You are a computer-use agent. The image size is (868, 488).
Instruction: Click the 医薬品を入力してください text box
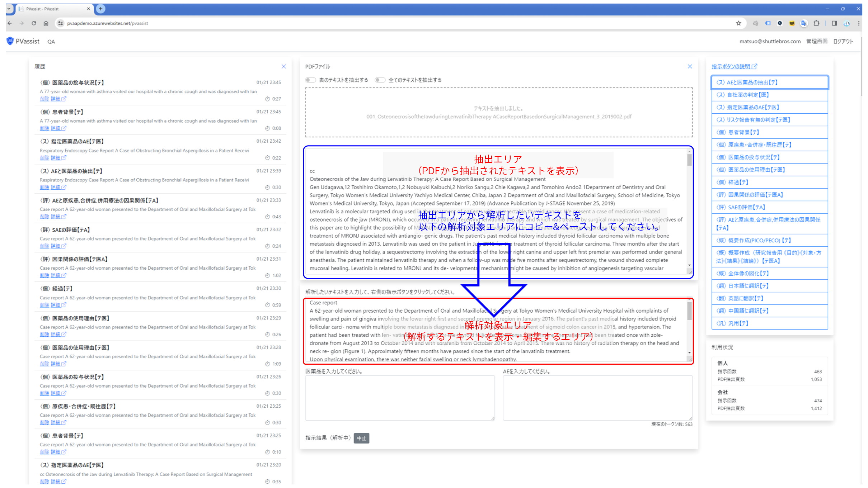pos(399,397)
